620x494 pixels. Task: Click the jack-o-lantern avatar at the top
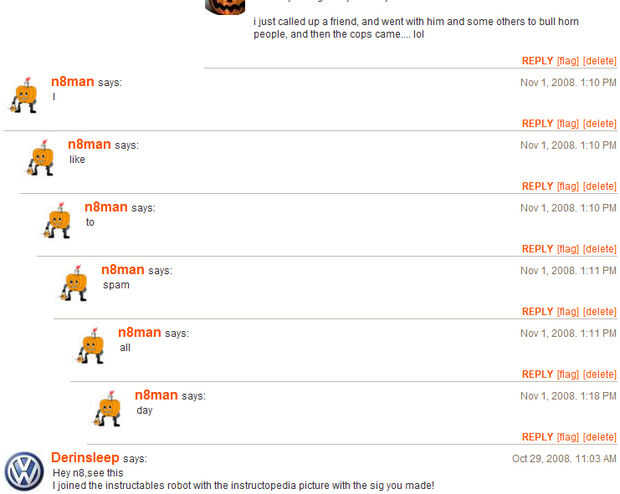tap(225, 7)
